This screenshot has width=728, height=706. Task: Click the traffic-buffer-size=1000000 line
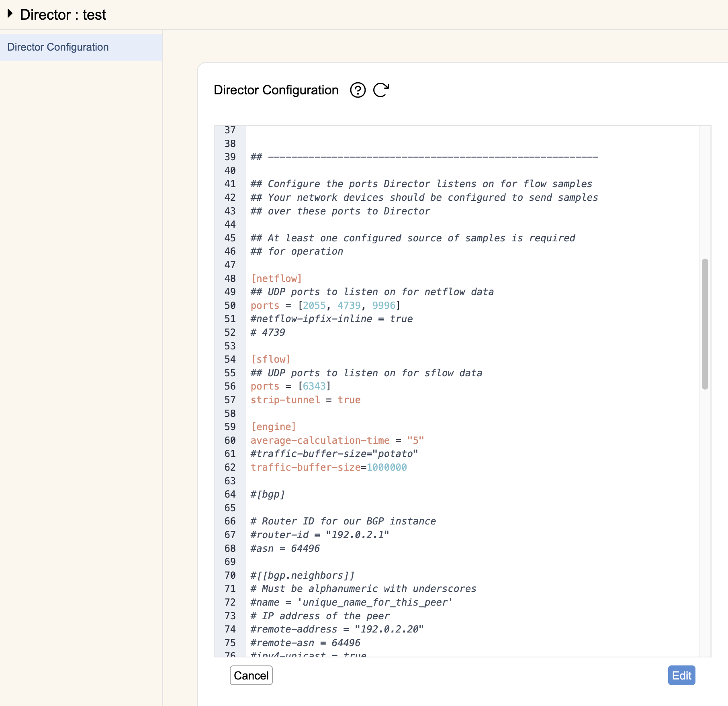(x=329, y=467)
